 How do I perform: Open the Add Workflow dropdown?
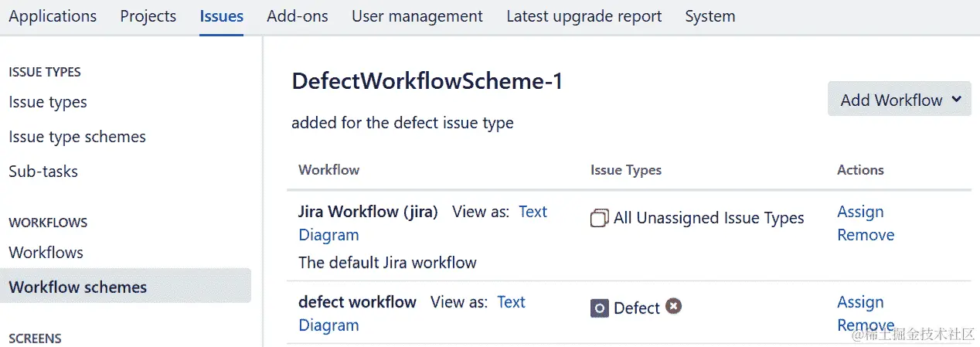click(899, 100)
